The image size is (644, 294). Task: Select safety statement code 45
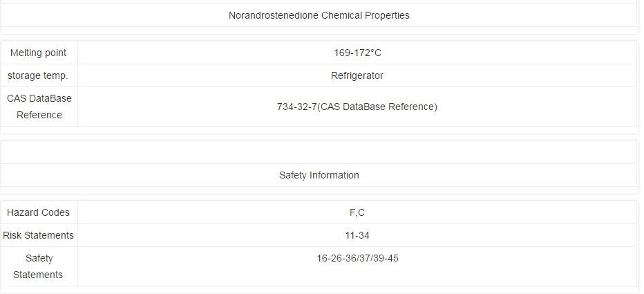click(393, 258)
